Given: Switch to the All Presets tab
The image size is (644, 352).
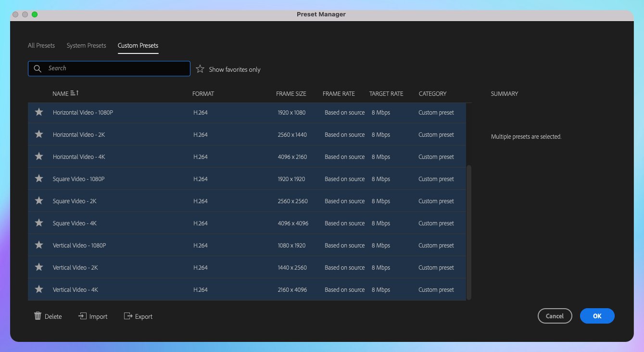Looking at the screenshot, I should 41,45.
